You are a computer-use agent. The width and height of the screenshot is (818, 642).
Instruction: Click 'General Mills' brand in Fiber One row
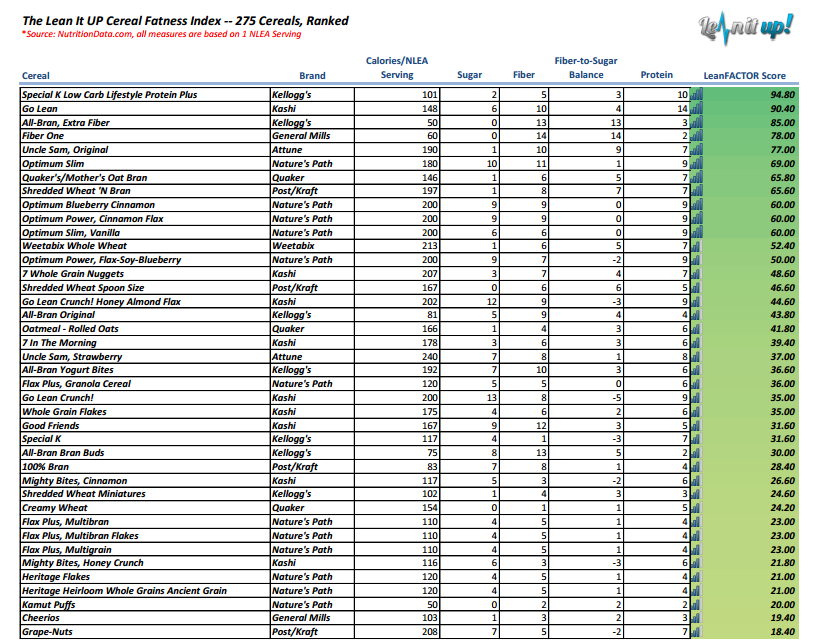pyautogui.click(x=312, y=136)
